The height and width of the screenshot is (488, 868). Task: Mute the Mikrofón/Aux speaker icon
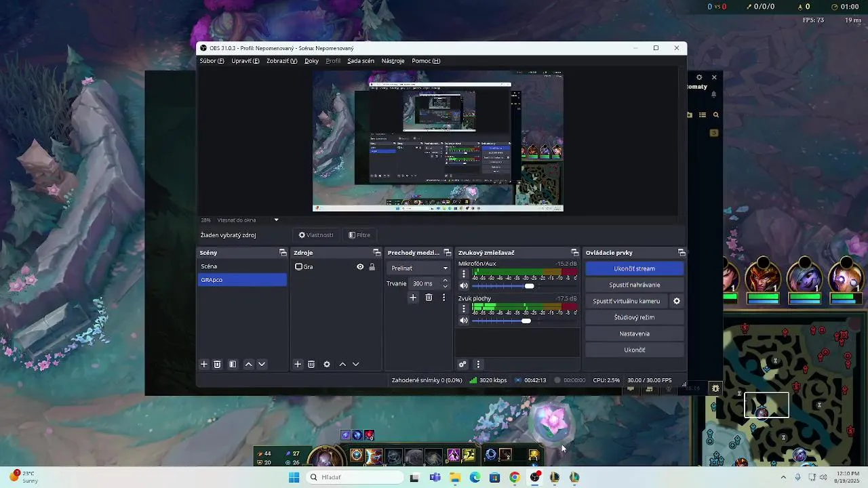tap(464, 286)
